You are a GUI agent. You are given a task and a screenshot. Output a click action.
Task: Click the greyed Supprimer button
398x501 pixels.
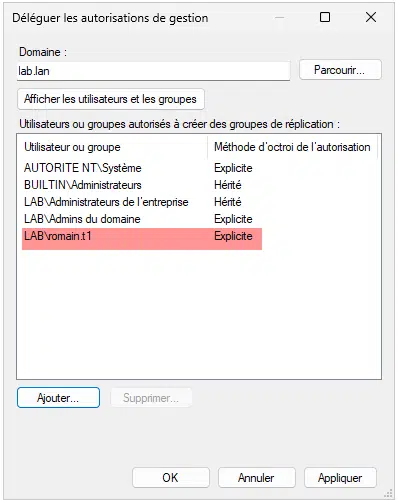coord(151,397)
